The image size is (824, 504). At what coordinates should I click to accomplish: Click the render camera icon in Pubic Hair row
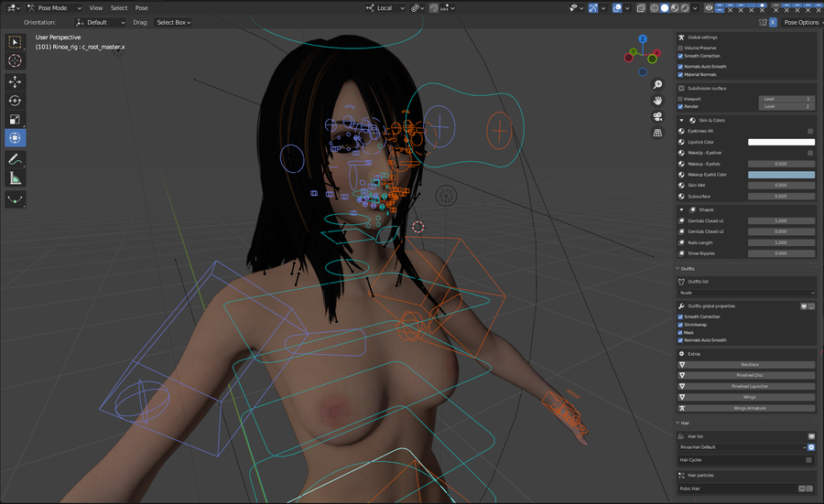coord(810,488)
